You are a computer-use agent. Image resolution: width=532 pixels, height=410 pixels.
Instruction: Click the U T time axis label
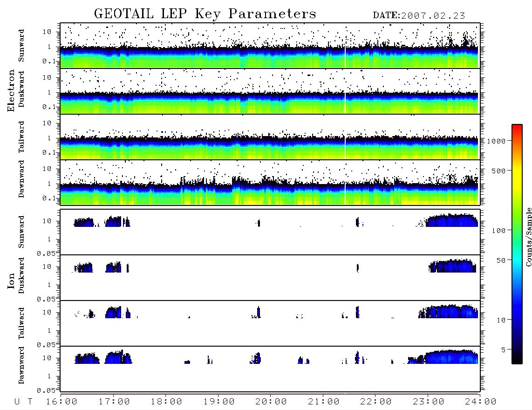tap(23, 402)
